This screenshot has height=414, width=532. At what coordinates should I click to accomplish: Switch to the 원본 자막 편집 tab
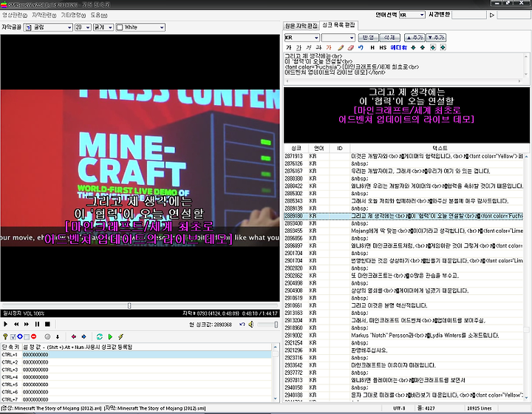tap(301, 25)
